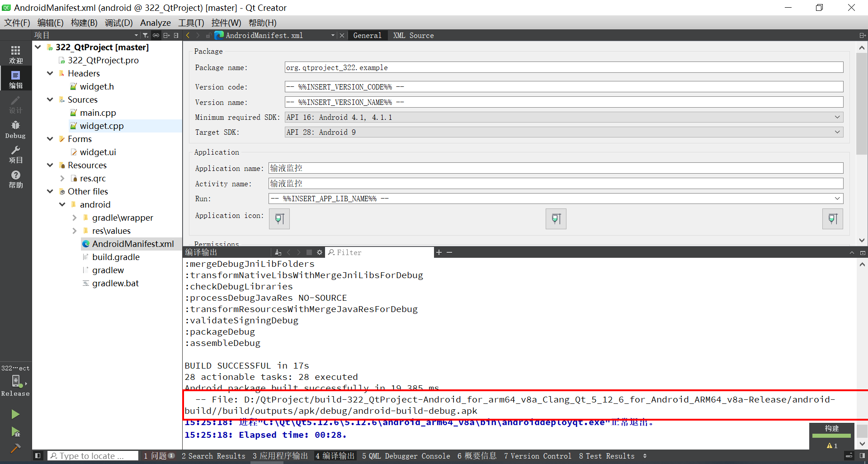Screen dimensions: 868x464
Task: Click the project tree filter funnel icon
Action: (x=145, y=35)
